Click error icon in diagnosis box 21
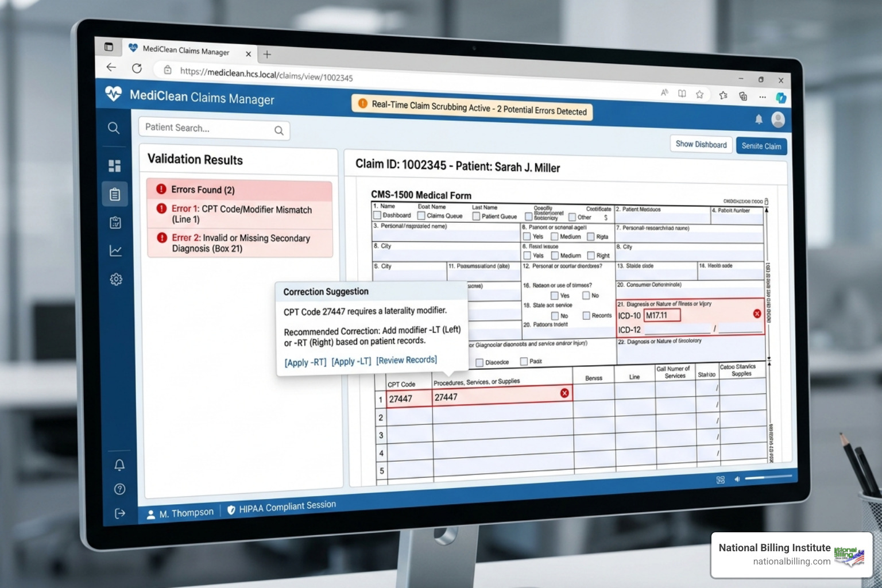 [757, 314]
